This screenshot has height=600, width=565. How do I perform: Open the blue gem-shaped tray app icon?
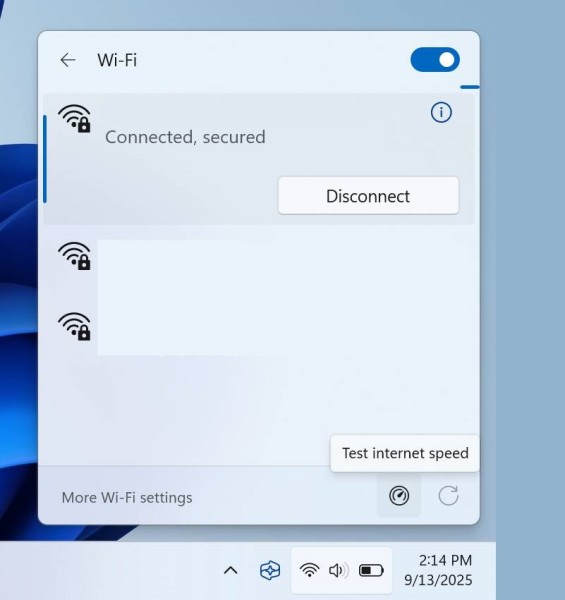[x=270, y=571]
